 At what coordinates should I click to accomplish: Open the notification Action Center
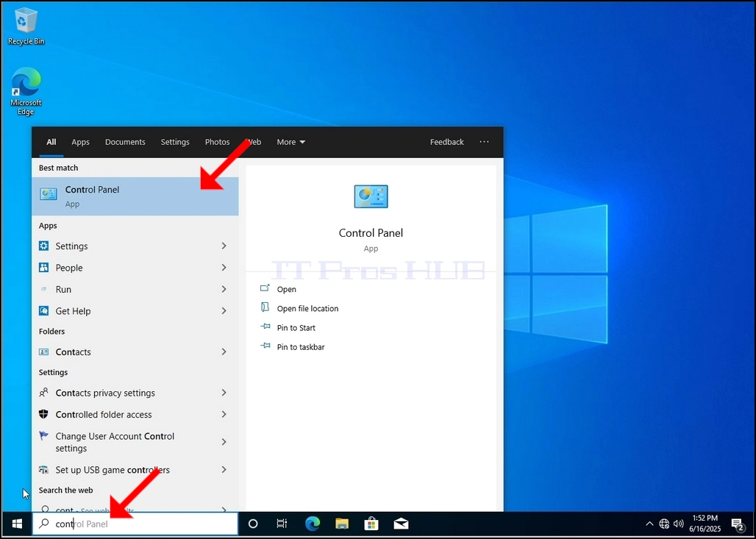(737, 524)
